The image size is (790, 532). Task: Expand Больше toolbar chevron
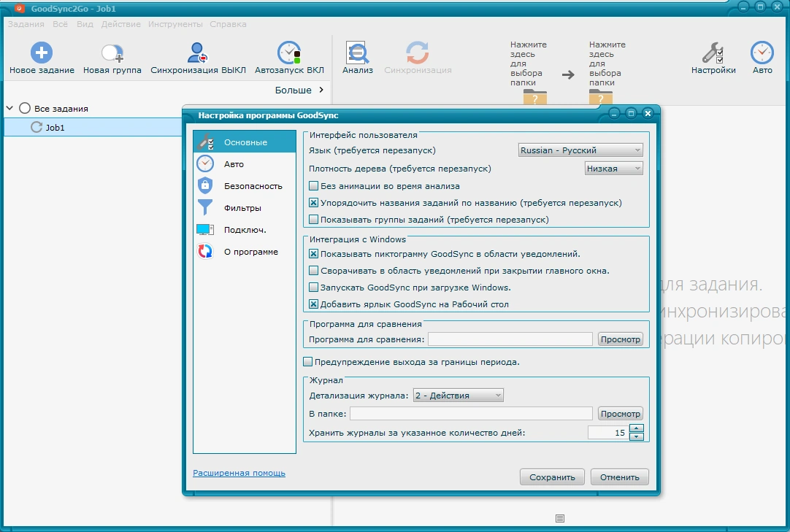click(321, 90)
